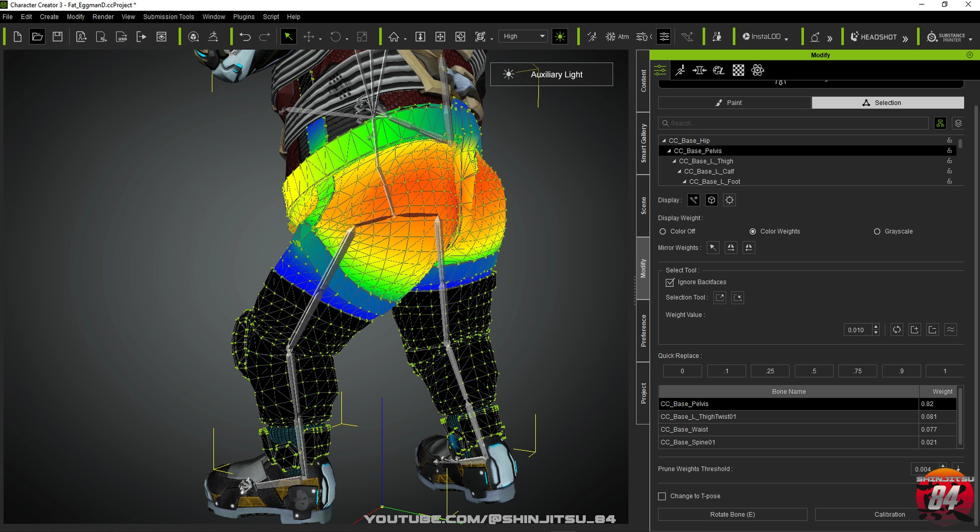Screen dimensions: 980x532
Task: Open the checkered Material tab icon
Action: pos(738,70)
